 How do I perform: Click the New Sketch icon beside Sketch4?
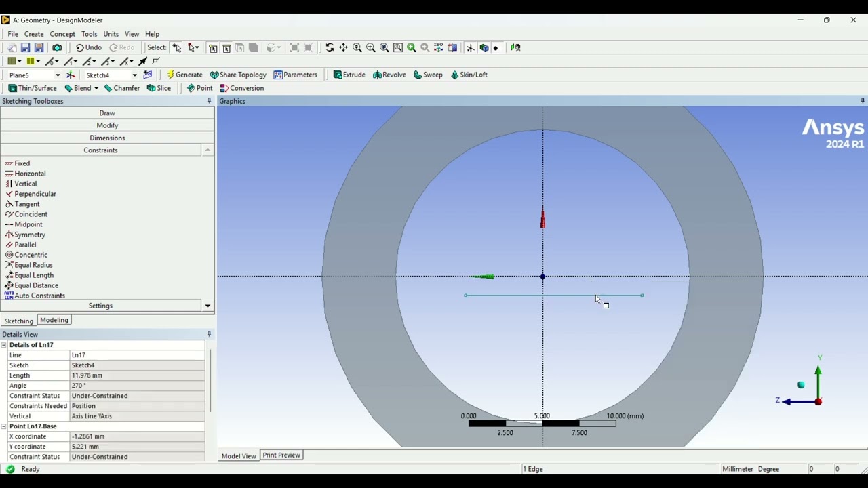click(148, 75)
